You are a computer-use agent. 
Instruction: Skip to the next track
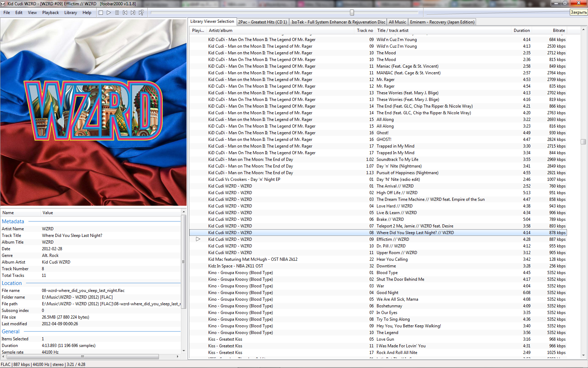click(x=133, y=13)
